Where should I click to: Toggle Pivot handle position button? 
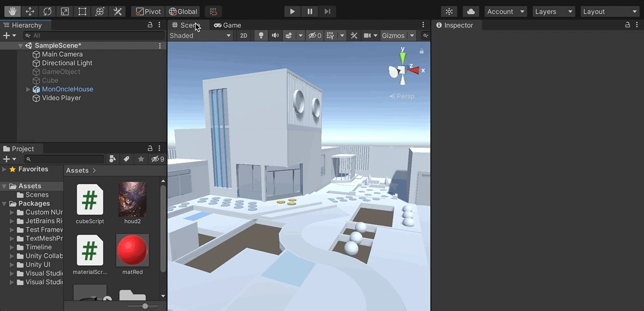pyautogui.click(x=148, y=11)
